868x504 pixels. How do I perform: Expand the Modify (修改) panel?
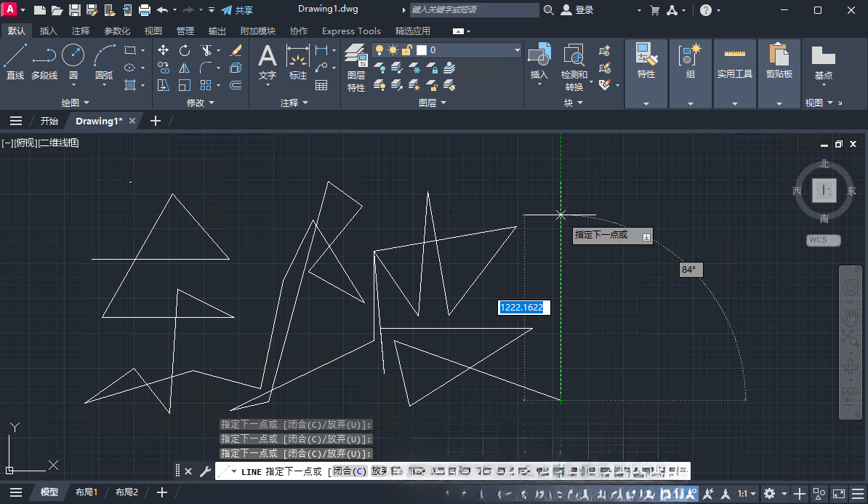pyautogui.click(x=201, y=103)
